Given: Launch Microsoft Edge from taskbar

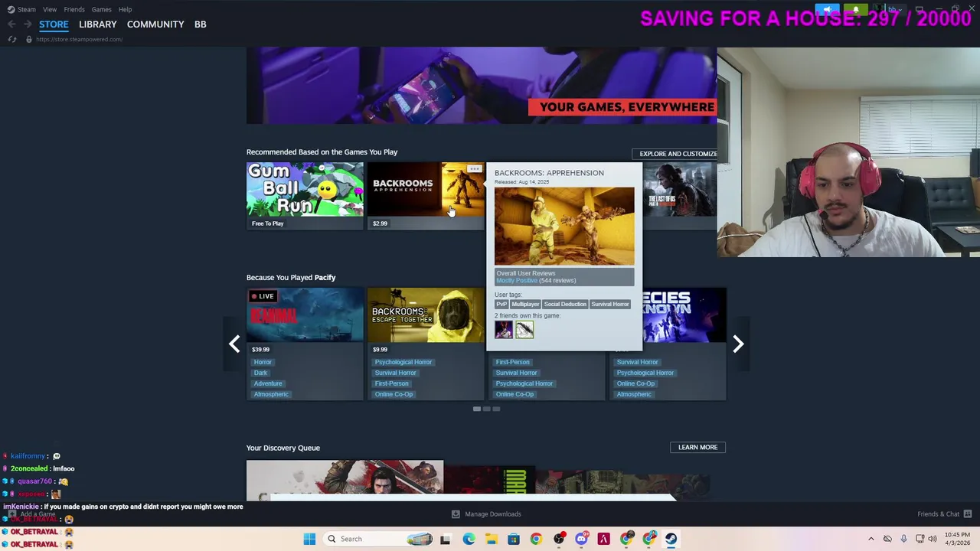Looking at the screenshot, I should tap(469, 539).
